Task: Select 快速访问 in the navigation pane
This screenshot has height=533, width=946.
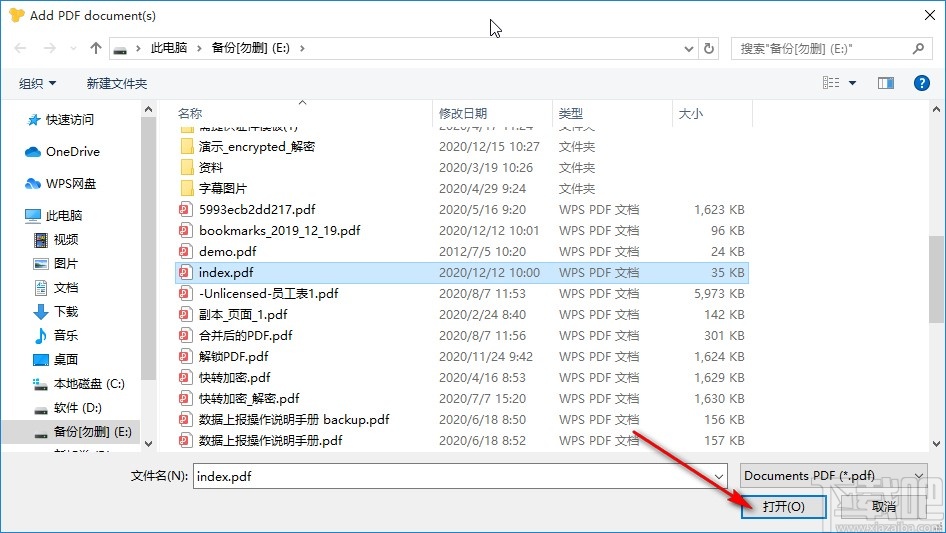Action: [60, 120]
